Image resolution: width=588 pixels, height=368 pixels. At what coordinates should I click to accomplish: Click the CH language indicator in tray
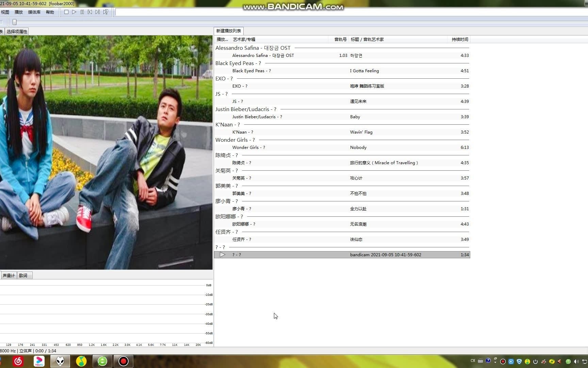click(x=473, y=361)
